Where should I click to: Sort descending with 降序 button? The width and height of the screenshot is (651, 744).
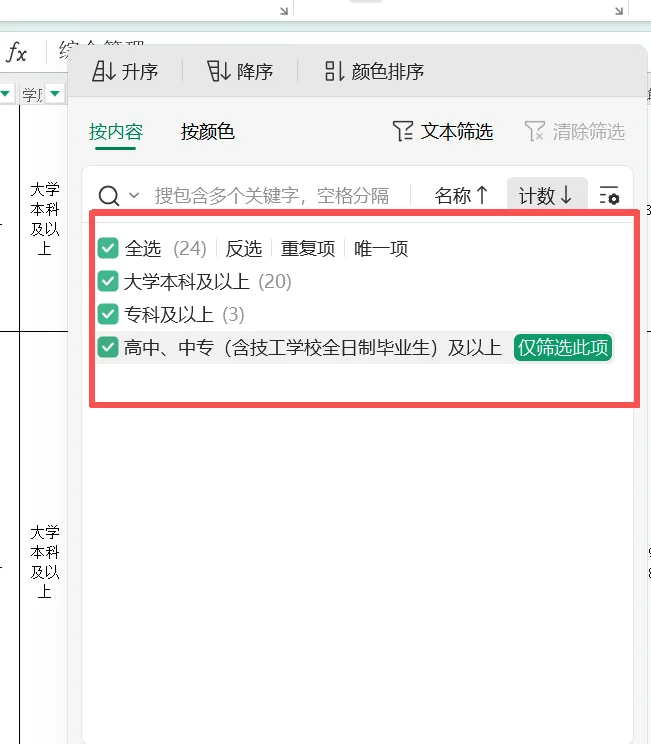click(240, 72)
